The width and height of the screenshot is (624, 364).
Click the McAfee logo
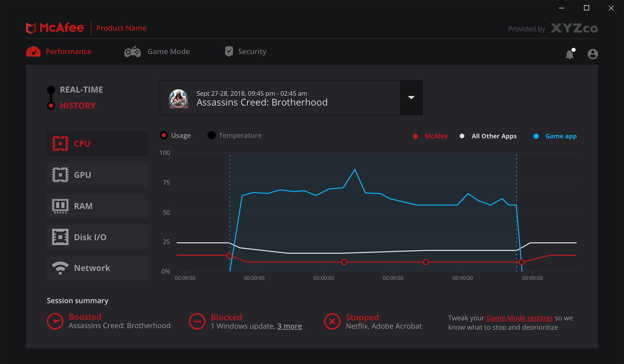click(x=55, y=28)
